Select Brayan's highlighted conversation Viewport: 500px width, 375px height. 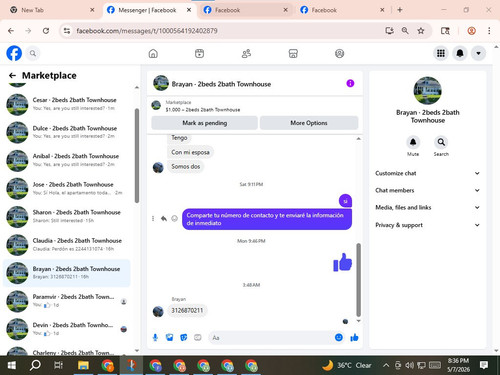click(x=67, y=273)
